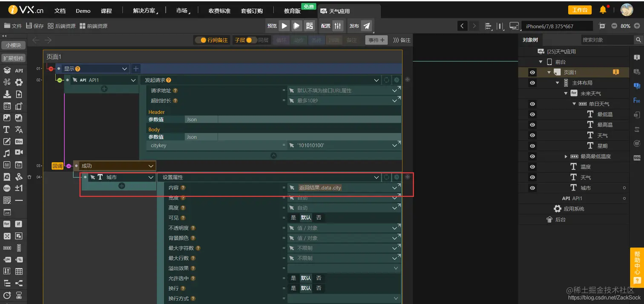Image resolution: width=644 pixels, height=304 pixels.
Task: Toggle visibility of 主体布局
Action: click(x=532, y=83)
